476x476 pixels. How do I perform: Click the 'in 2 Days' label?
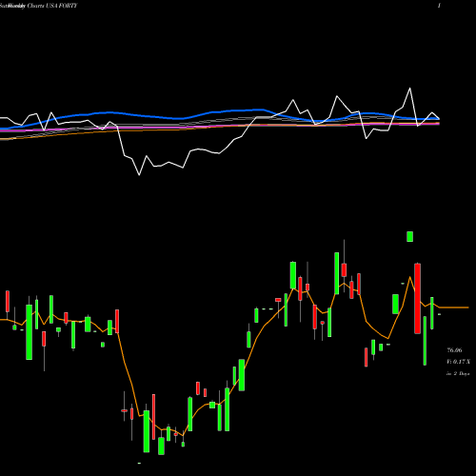[x=458, y=374]
